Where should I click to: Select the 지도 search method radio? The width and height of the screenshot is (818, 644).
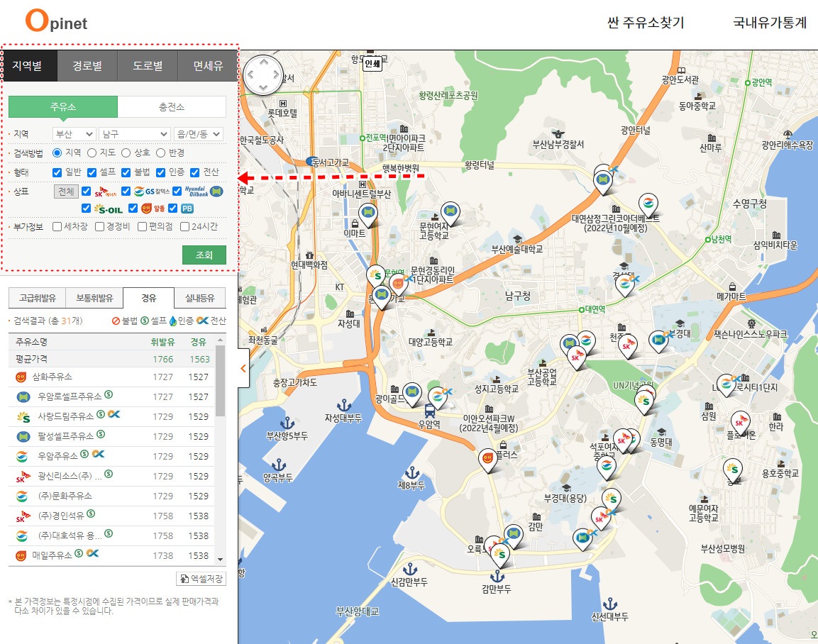[92, 152]
